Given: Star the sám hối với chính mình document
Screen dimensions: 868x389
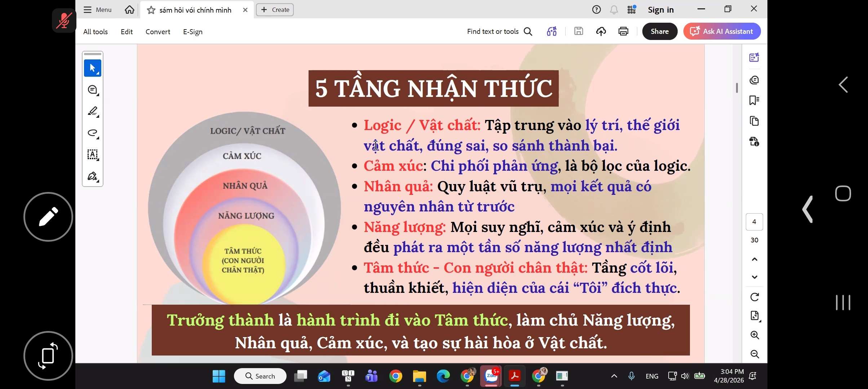Looking at the screenshot, I should point(151,10).
